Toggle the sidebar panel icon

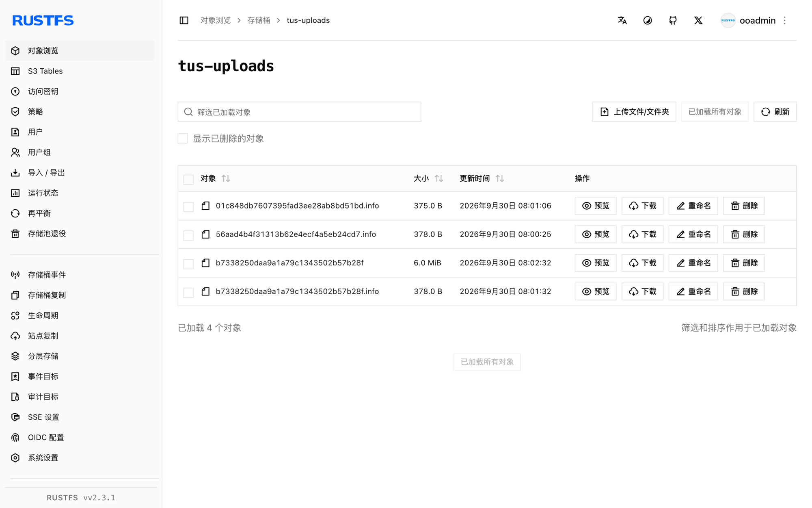point(184,20)
